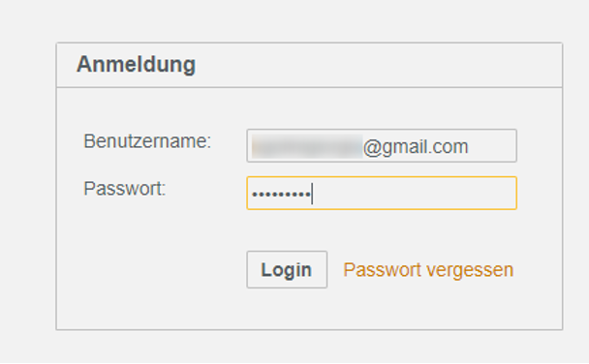Screen dimensions: 589x364
Task: Focus the Benutzername input field
Action: click(382, 145)
